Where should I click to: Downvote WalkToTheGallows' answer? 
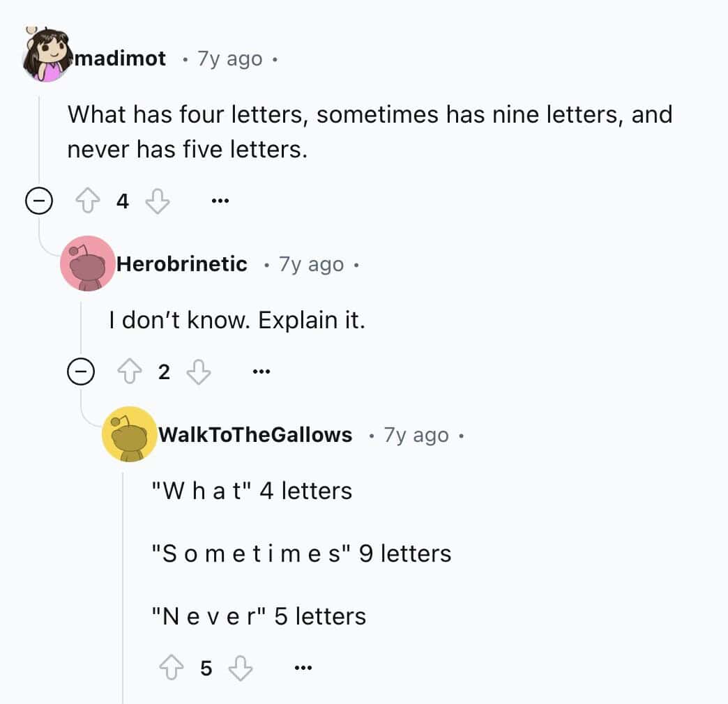click(x=241, y=669)
